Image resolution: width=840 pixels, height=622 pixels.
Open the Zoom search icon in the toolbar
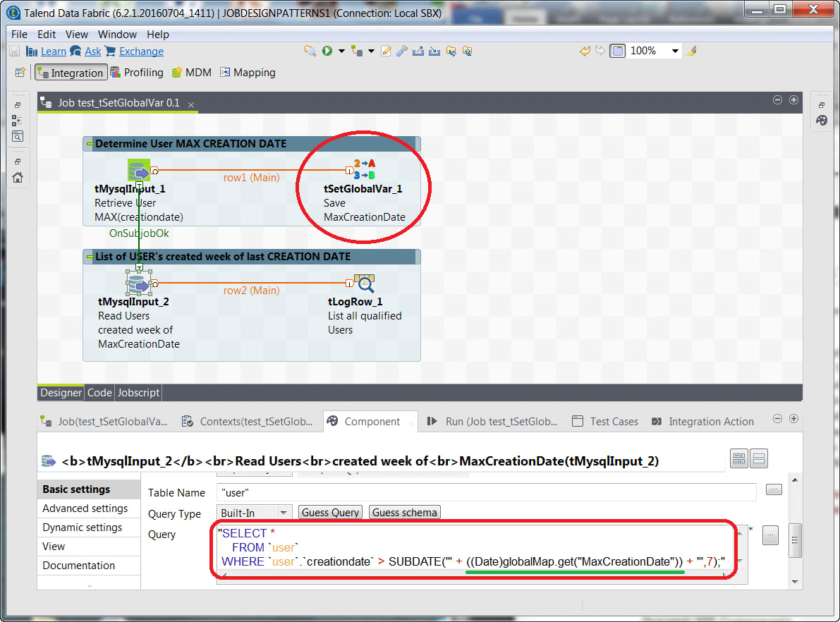pyautogui.click(x=311, y=51)
